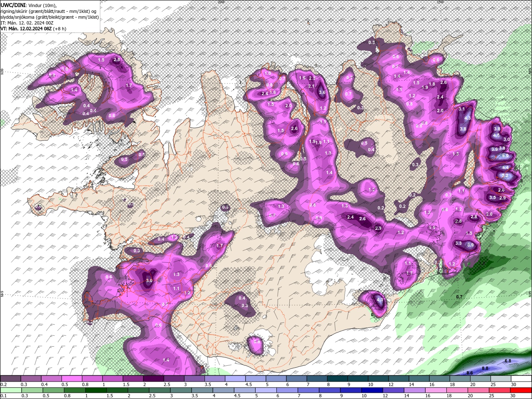Click the '8.6' precipitation value on the map
Viewport: 532px width, 399px height.
[470, 373]
